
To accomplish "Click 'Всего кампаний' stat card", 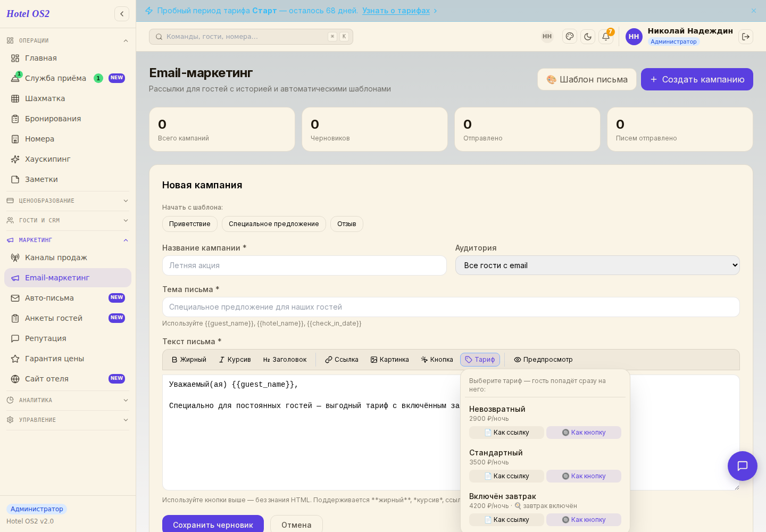I will point(222,129).
